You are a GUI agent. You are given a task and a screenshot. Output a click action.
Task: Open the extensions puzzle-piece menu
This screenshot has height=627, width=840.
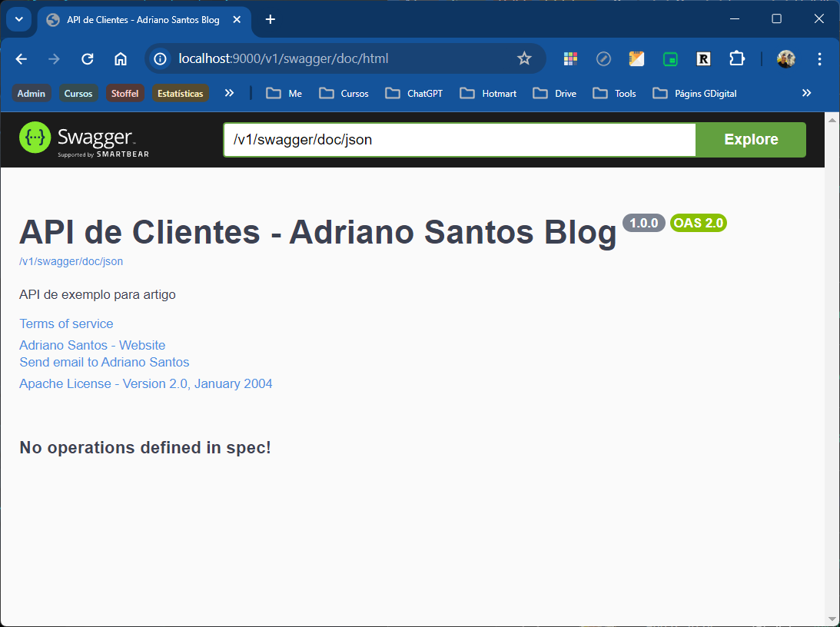pyautogui.click(x=737, y=58)
